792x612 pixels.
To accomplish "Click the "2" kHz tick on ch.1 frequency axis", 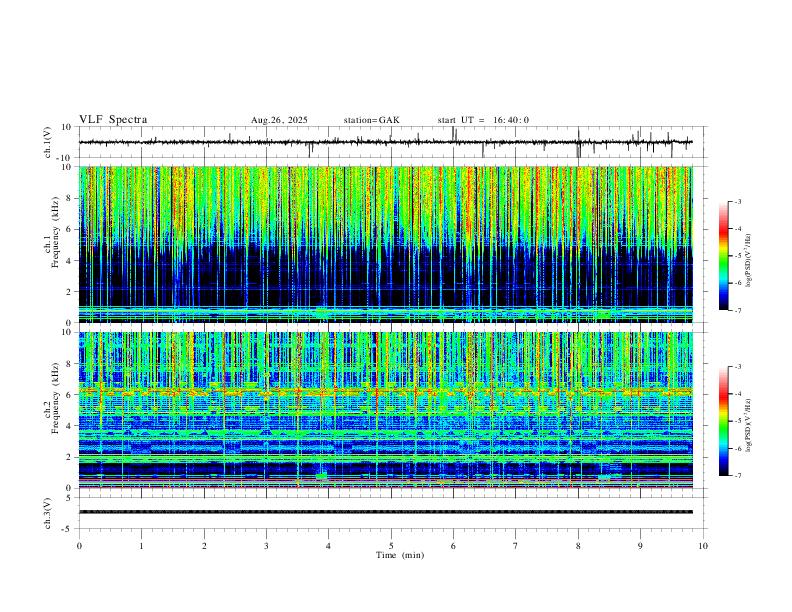I will pyautogui.click(x=70, y=291).
